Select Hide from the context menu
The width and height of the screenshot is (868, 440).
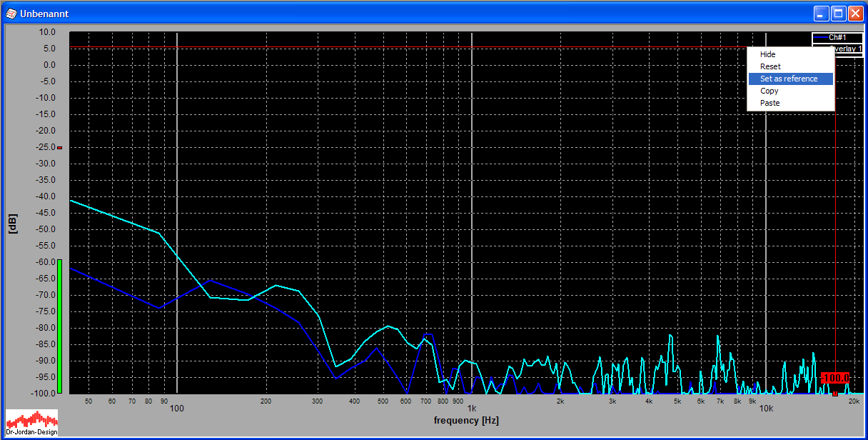click(x=767, y=54)
